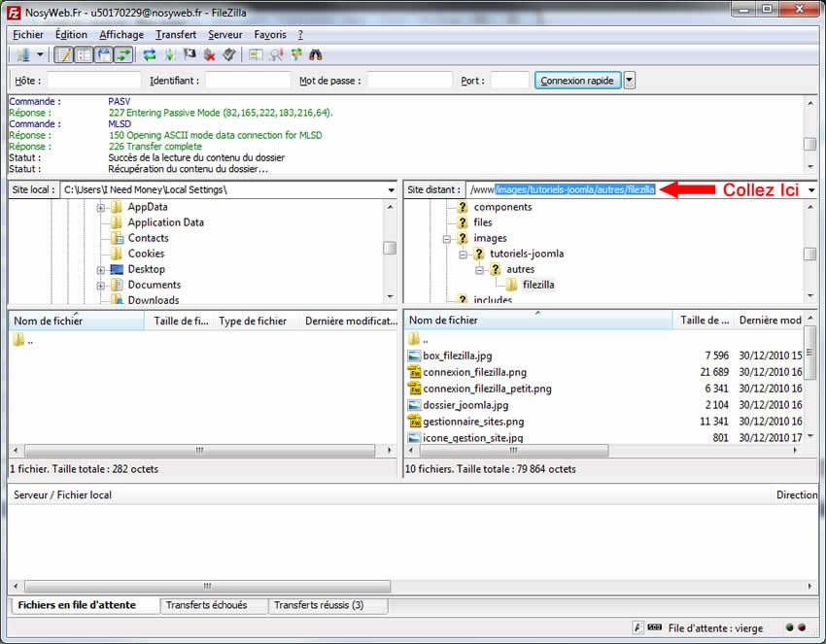Cancel the current operation icon
The height and width of the screenshot is (644, 826).
189,54
